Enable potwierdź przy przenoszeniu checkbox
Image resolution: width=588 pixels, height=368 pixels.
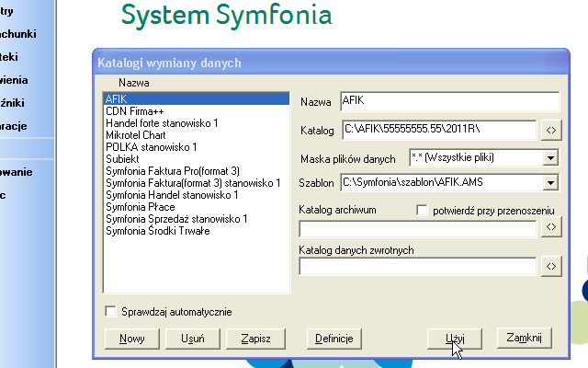[422, 211]
